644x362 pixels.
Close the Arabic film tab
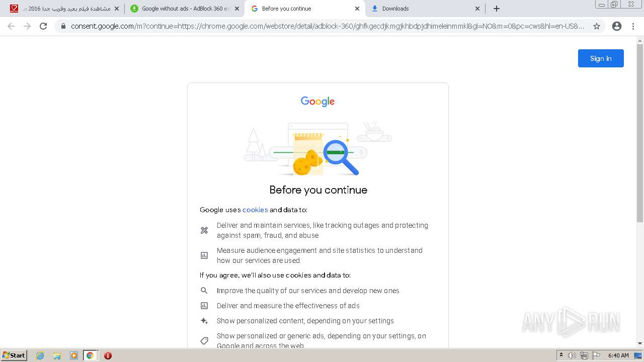click(117, 9)
